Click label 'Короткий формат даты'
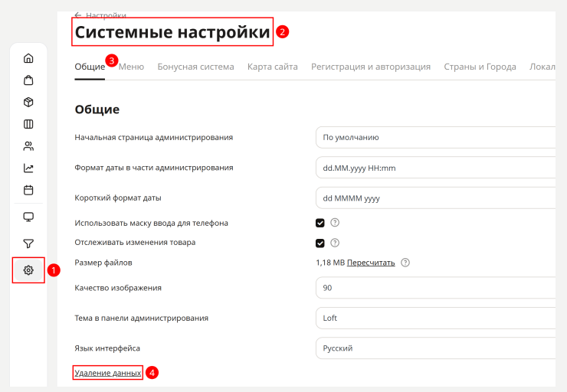 tap(118, 198)
